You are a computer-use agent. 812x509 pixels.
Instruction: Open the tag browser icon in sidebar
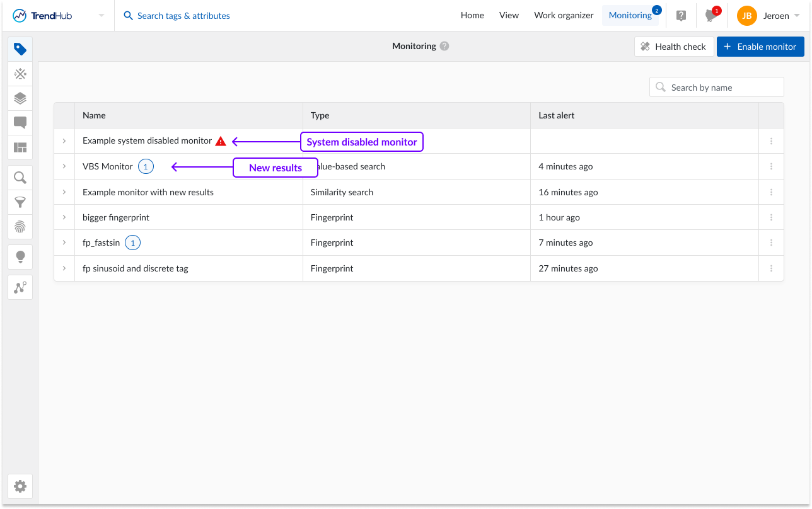pos(20,49)
